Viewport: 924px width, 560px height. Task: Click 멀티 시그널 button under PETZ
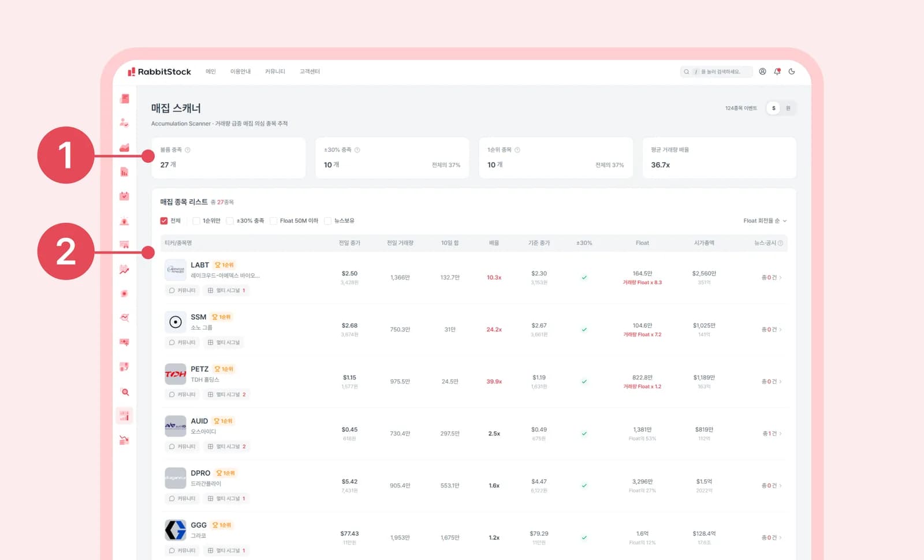click(x=226, y=394)
